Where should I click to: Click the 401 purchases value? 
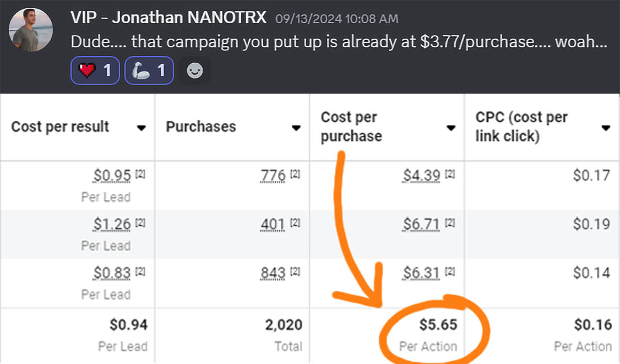[273, 224]
